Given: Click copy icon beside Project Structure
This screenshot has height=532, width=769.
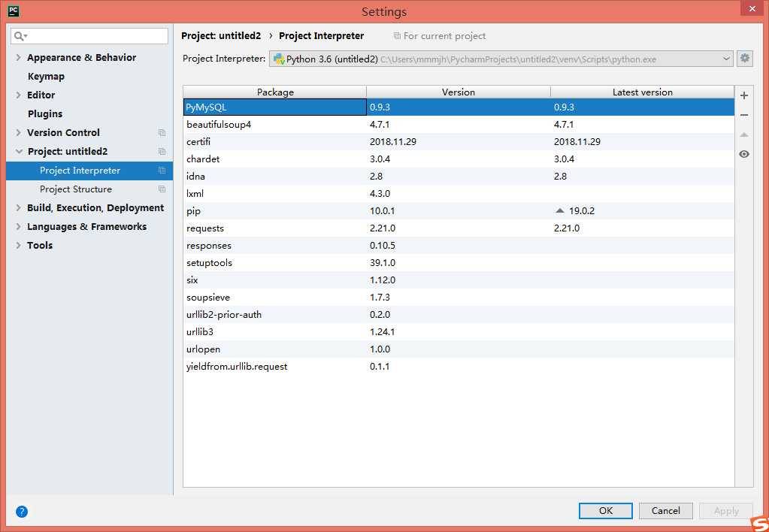Looking at the screenshot, I should click(x=162, y=189).
